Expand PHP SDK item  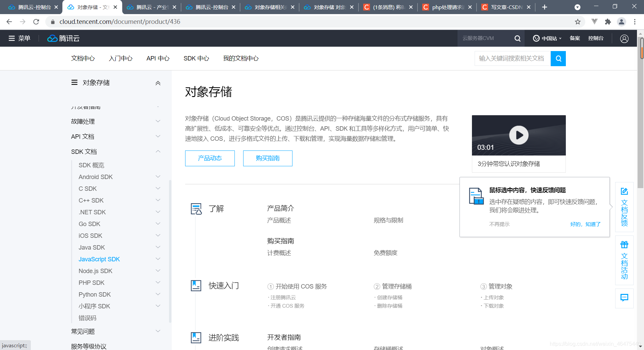(158, 282)
